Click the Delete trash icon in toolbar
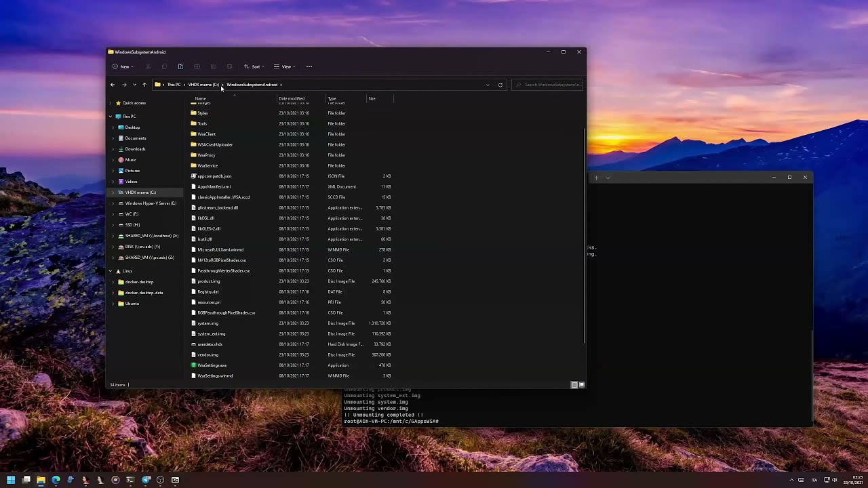The width and height of the screenshot is (868, 488). [x=229, y=66]
